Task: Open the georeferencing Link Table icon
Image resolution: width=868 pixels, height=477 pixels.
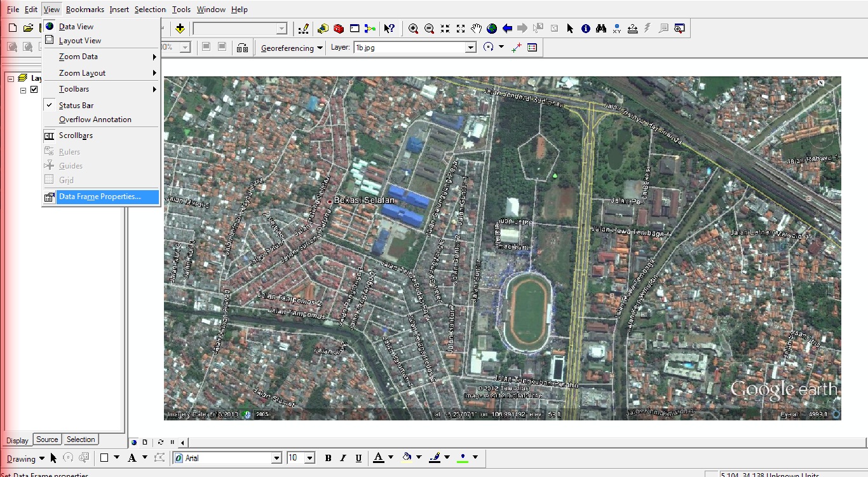Action: coord(531,47)
